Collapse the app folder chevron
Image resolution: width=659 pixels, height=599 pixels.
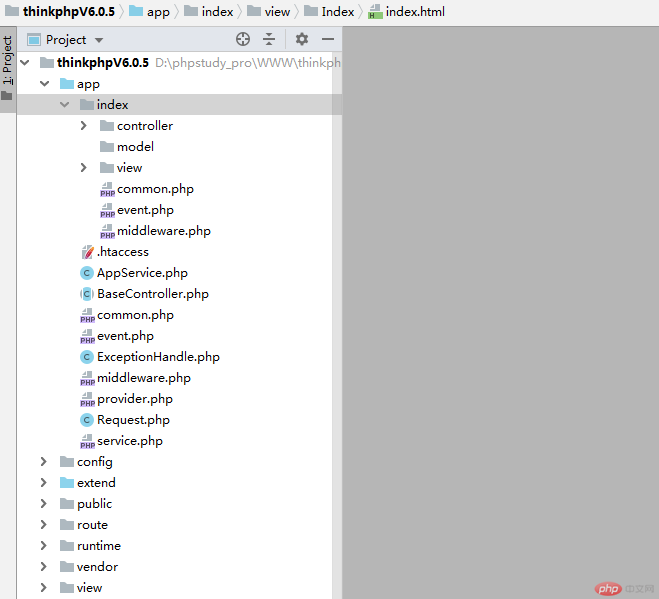pos(45,84)
